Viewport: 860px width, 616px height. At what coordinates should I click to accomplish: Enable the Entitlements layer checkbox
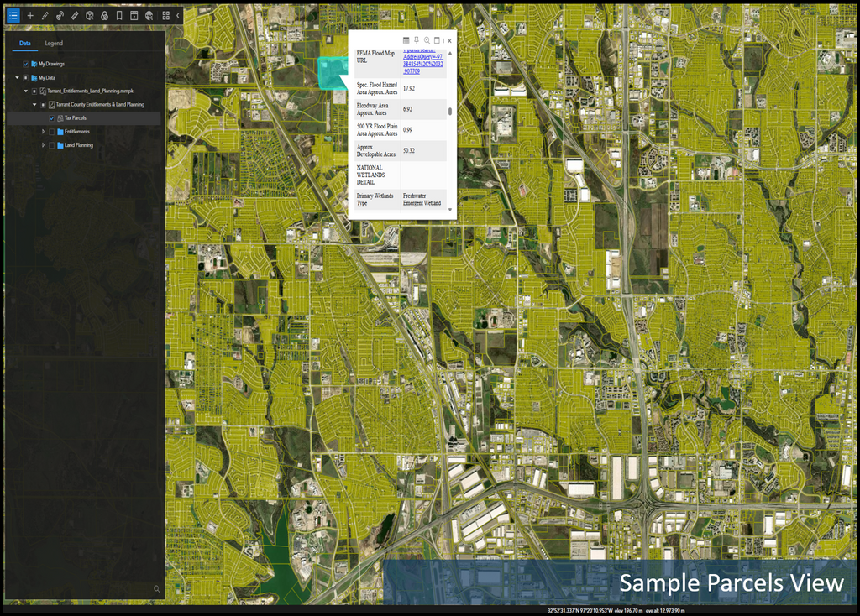(52, 132)
